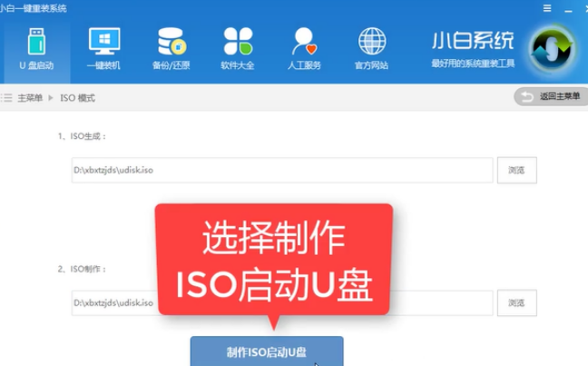Click the ISO生成 file path field
Screen dimensions: 588x366
click(282, 170)
